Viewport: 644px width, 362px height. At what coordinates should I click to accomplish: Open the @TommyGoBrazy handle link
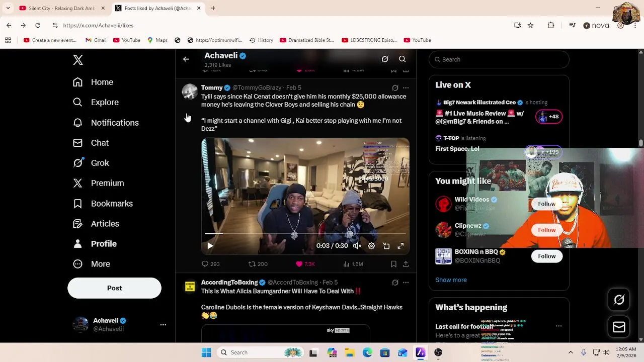[x=257, y=87]
